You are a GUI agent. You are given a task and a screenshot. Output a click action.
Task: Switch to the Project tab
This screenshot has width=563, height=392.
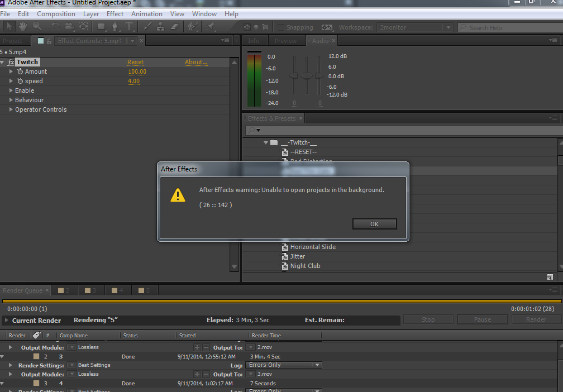(12, 41)
